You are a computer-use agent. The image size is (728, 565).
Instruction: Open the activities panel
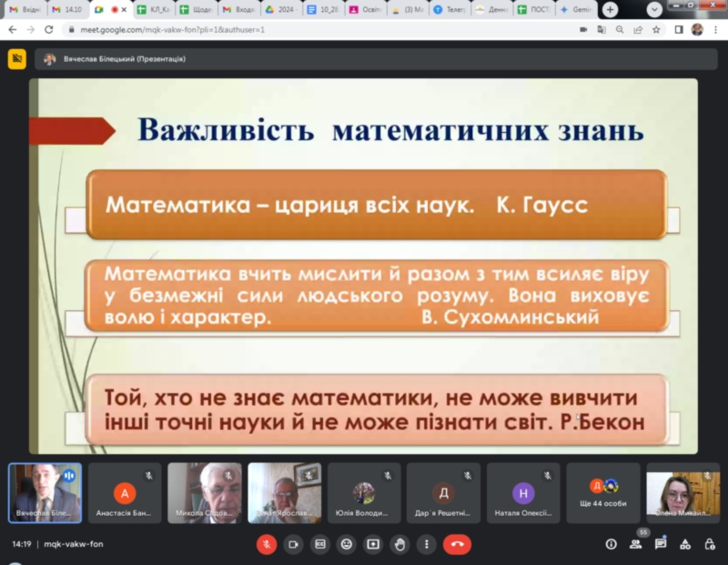coord(684,544)
